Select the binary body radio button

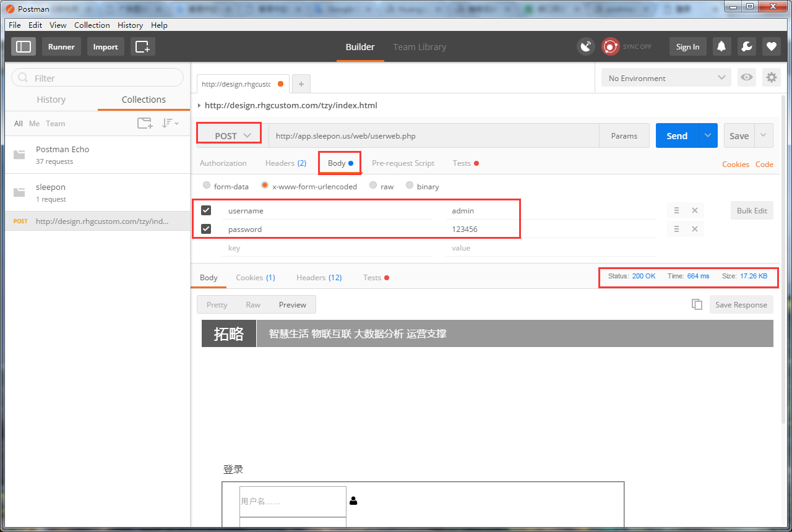coord(410,185)
